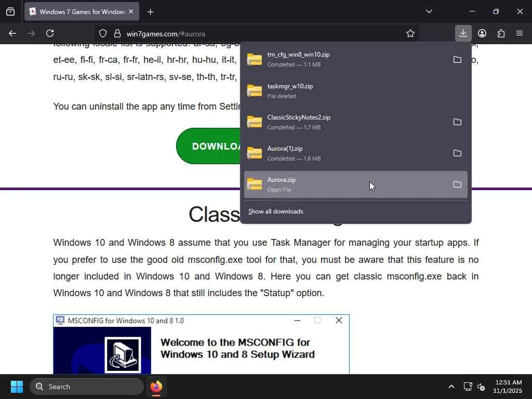Open the network status tray icon

pos(468,387)
